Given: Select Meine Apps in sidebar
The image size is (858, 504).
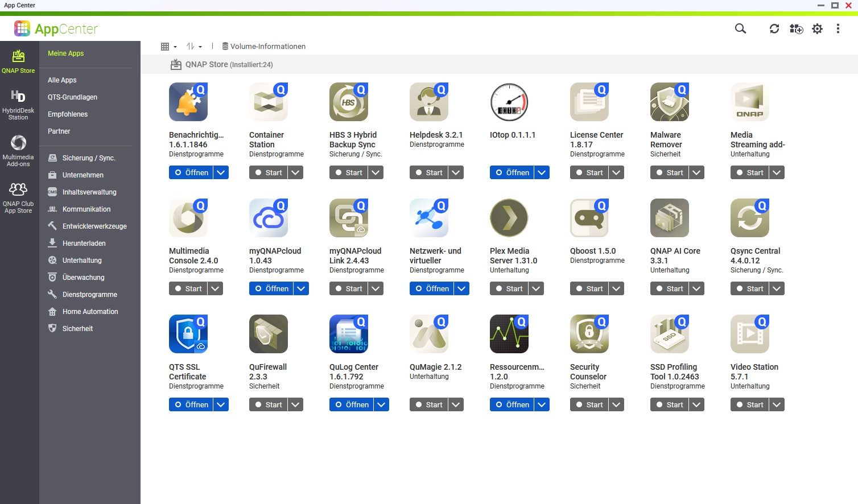Looking at the screenshot, I should coord(65,53).
